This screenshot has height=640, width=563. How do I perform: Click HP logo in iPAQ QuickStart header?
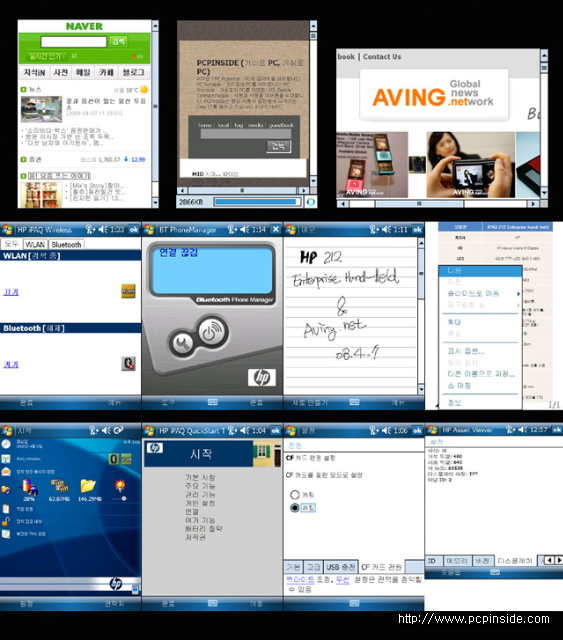(x=155, y=448)
